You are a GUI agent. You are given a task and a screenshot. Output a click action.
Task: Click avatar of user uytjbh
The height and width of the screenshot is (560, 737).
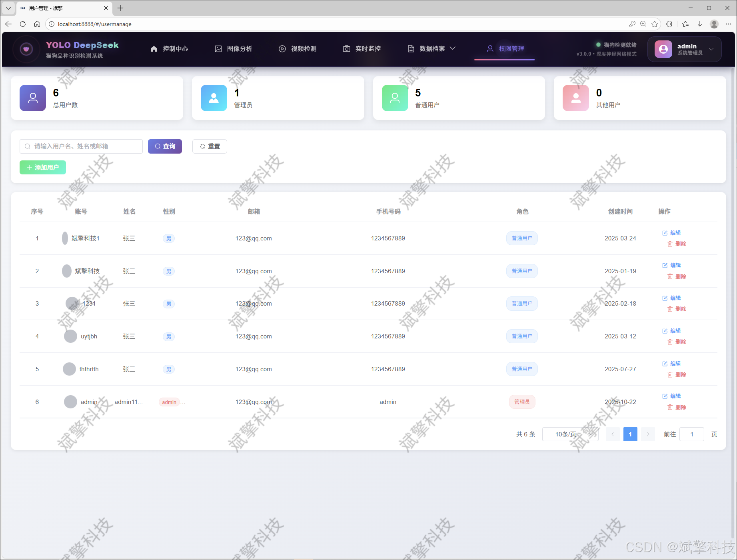click(70, 336)
